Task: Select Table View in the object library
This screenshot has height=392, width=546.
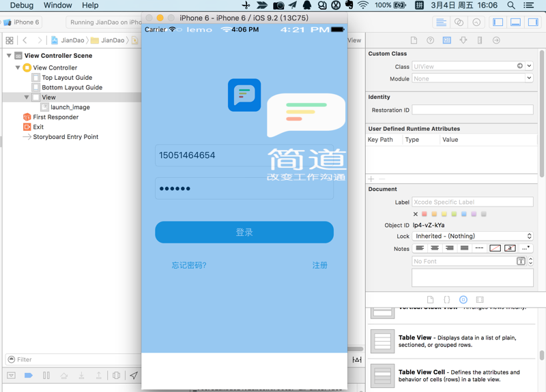Action: 452,342
